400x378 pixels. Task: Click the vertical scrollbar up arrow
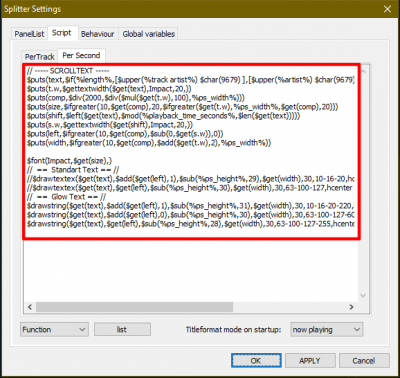click(x=363, y=71)
